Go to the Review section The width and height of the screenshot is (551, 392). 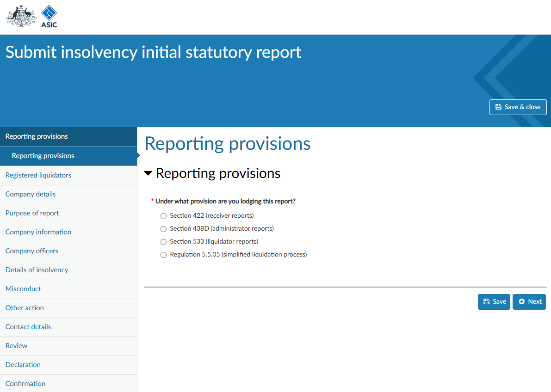[68, 346]
